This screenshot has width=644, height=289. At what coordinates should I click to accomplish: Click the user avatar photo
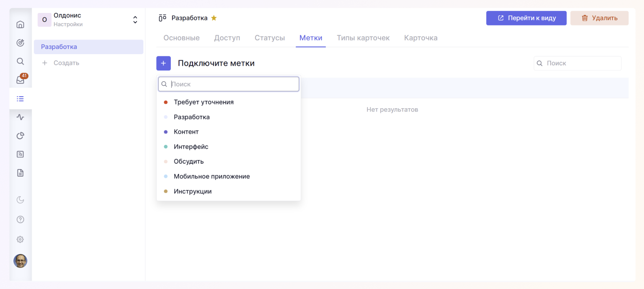coord(20,261)
